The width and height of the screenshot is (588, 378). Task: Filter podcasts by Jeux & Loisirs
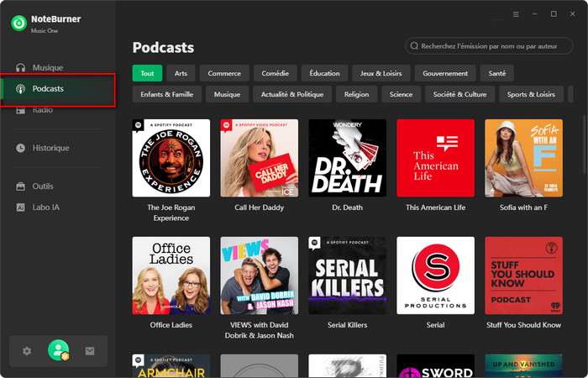[381, 73]
